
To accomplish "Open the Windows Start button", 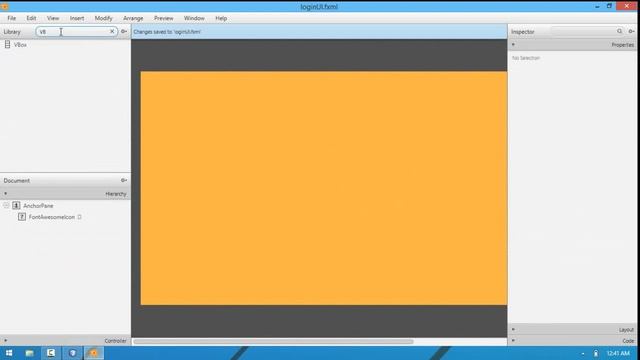I will [x=9, y=353].
